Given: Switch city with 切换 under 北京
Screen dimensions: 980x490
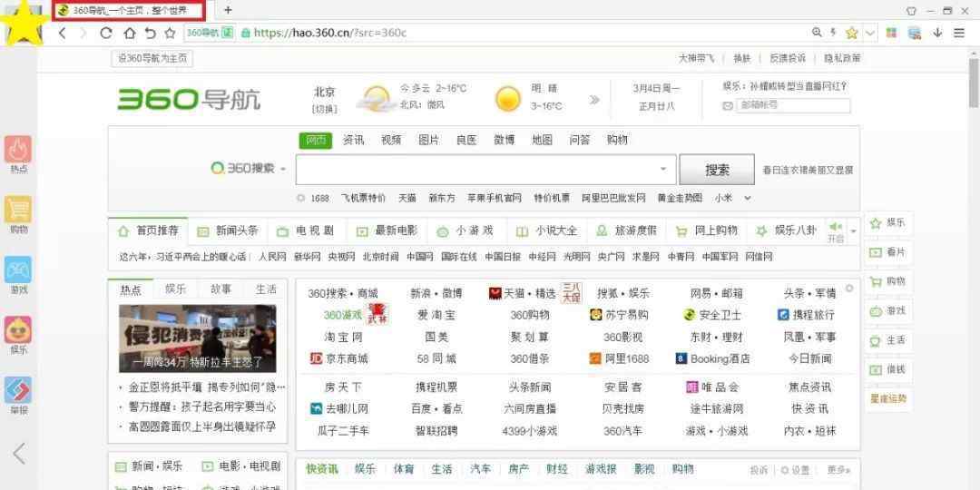Looking at the screenshot, I should click(324, 109).
